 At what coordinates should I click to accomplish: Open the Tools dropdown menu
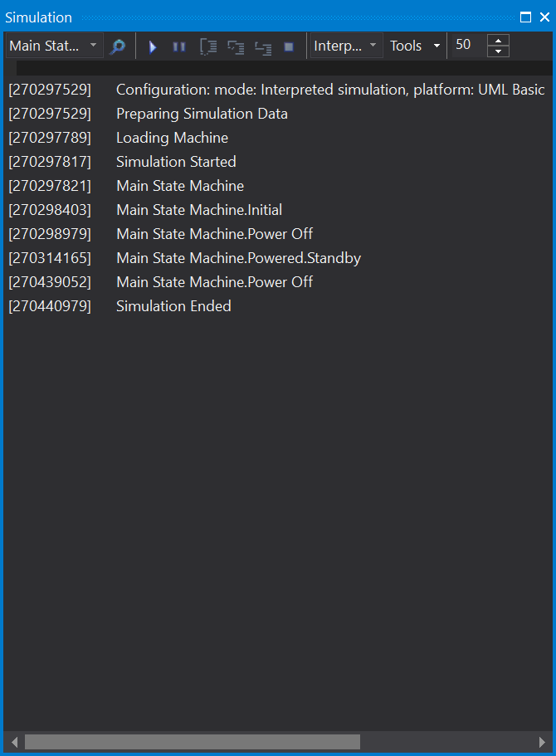414,46
